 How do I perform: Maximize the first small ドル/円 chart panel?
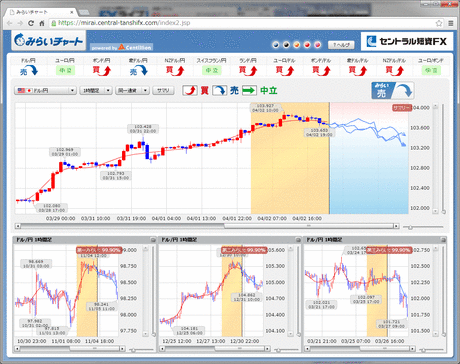[153, 240]
